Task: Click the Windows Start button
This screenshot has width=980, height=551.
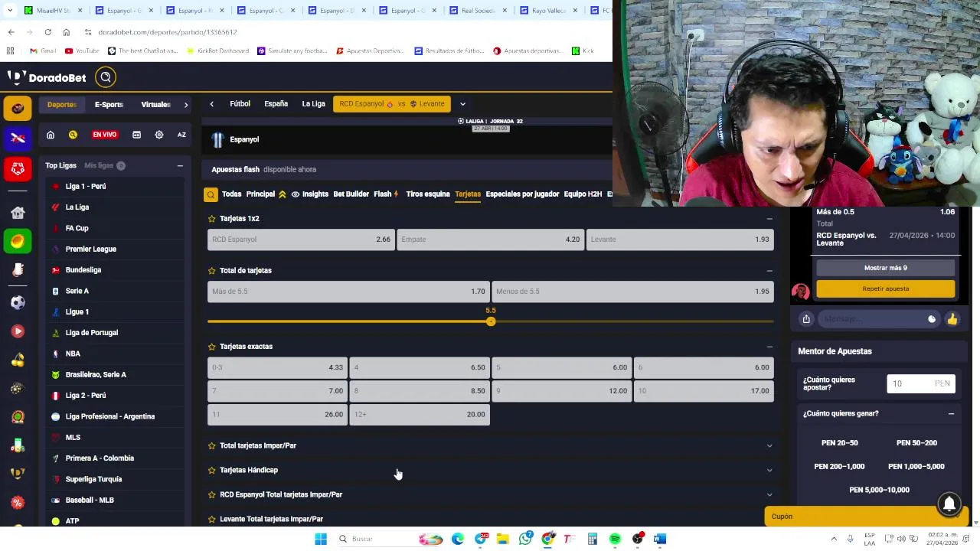Action: (x=321, y=539)
